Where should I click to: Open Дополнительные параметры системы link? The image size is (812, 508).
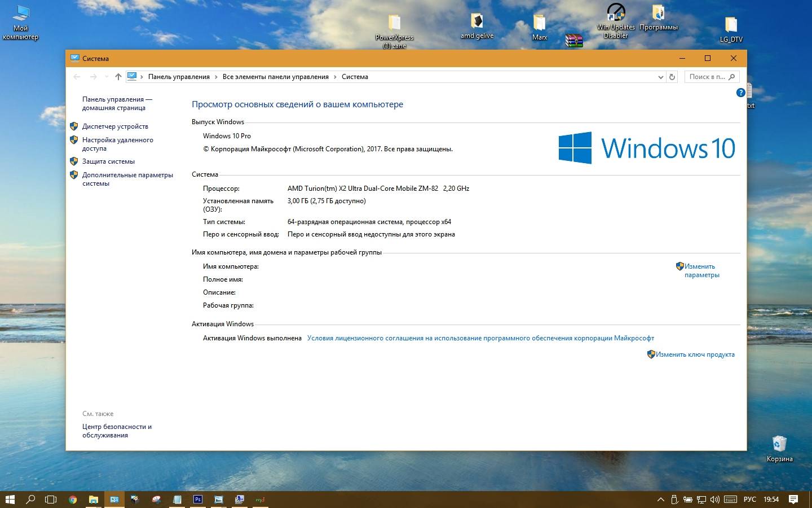pos(127,179)
